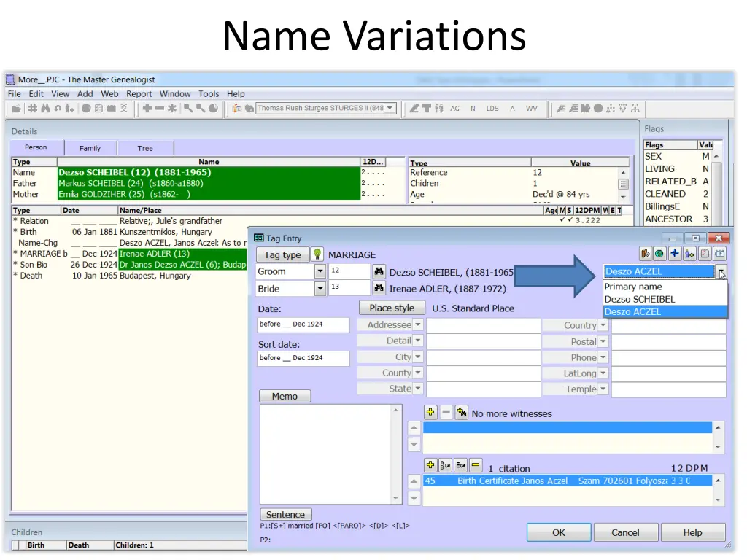Collapse the Deszo ACZEL name variation dropdown
The image size is (747, 560).
click(721, 272)
